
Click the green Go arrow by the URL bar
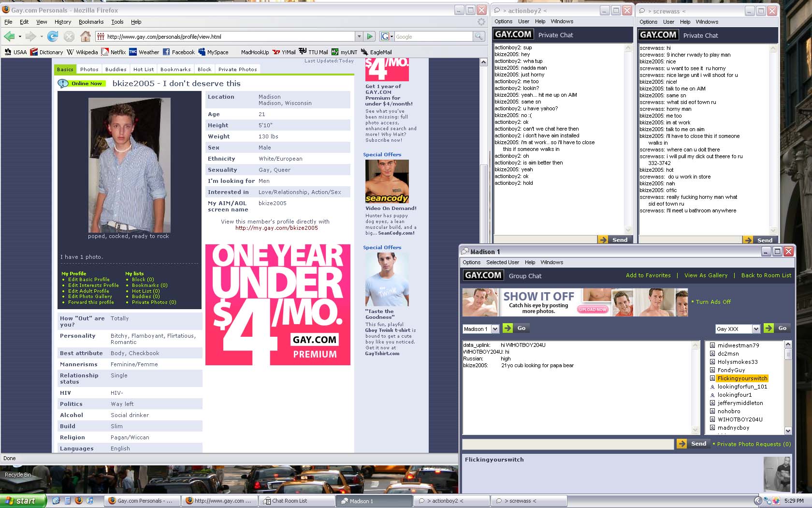click(370, 36)
